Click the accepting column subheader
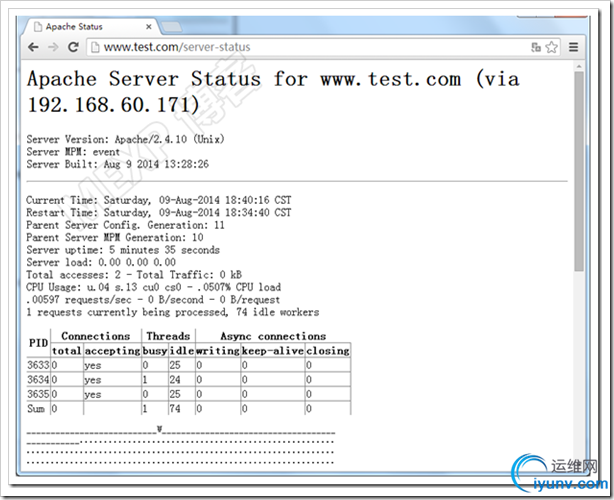Screen dimensions: 614x500 [112, 351]
